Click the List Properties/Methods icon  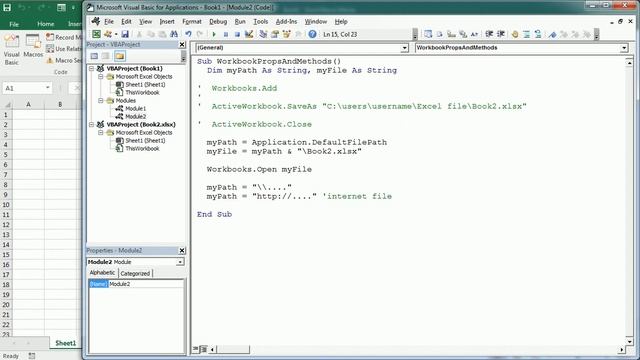coord(428,34)
